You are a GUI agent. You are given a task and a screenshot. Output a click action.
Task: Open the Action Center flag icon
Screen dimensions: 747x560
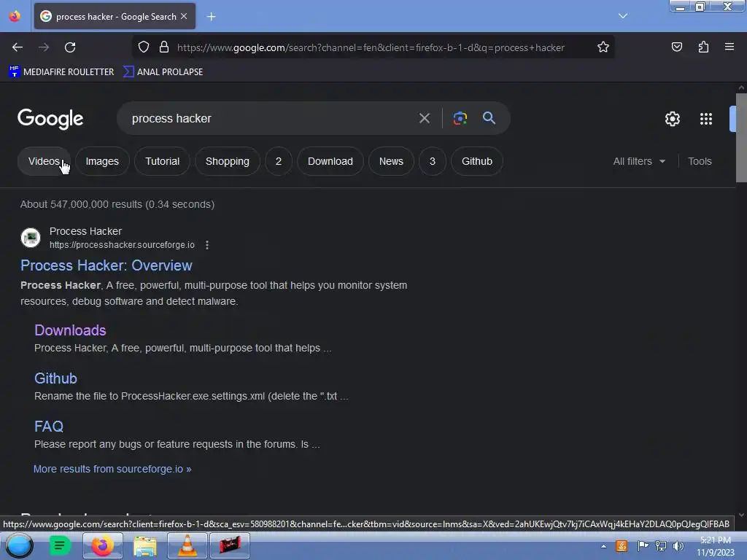pyautogui.click(x=643, y=546)
